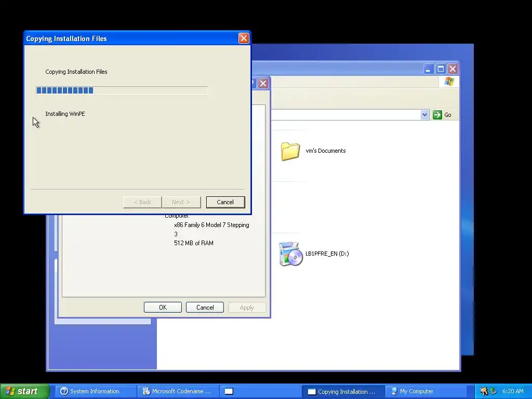This screenshot has width=532, height=399.
Task: Cancel the Copying Installation Files wizard
Action: coord(225,202)
